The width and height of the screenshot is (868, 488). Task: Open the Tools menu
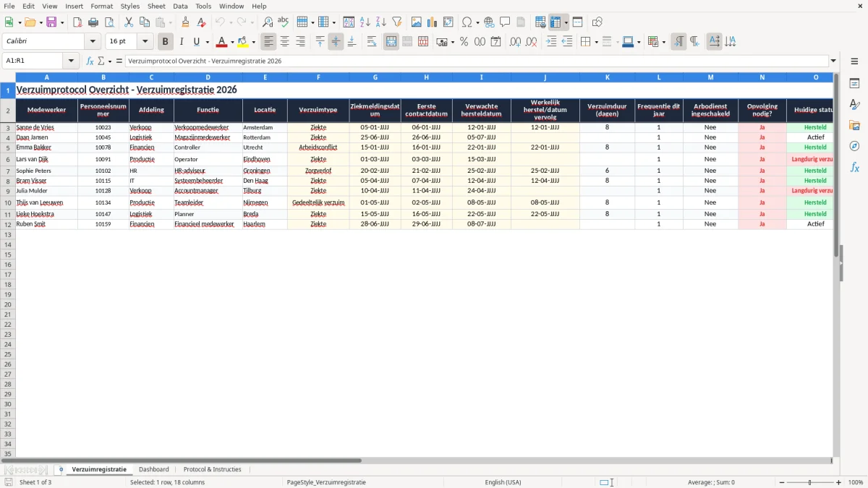coord(203,6)
